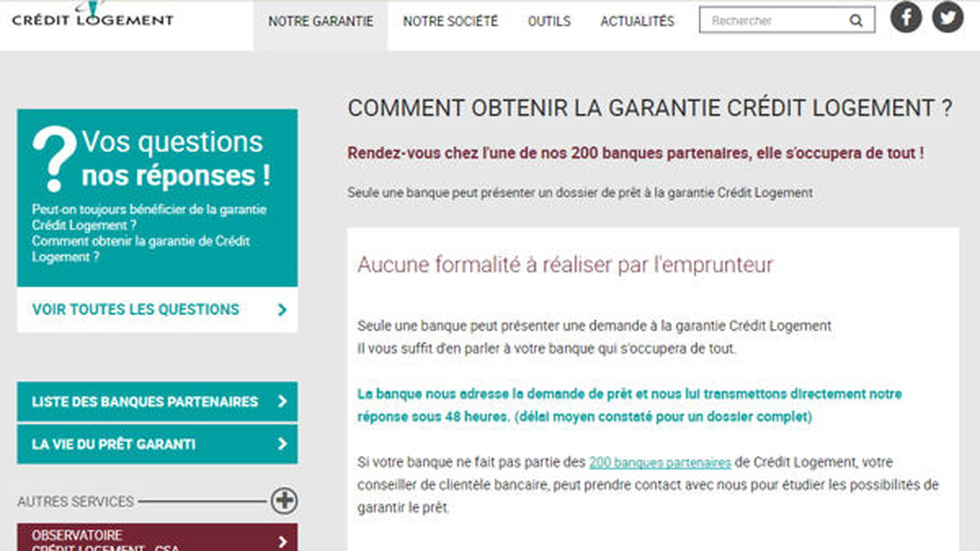Image resolution: width=980 pixels, height=551 pixels.
Task: Click the search magnifier icon
Action: coord(856,21)
